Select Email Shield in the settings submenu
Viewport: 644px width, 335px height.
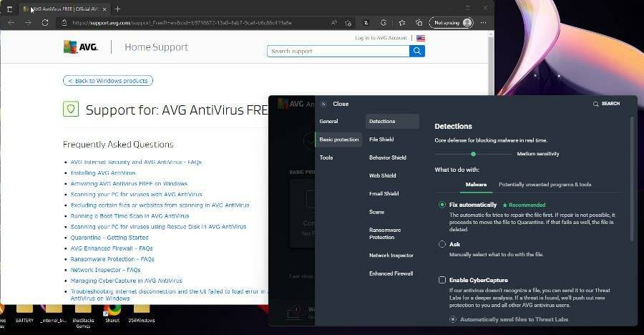384,193
